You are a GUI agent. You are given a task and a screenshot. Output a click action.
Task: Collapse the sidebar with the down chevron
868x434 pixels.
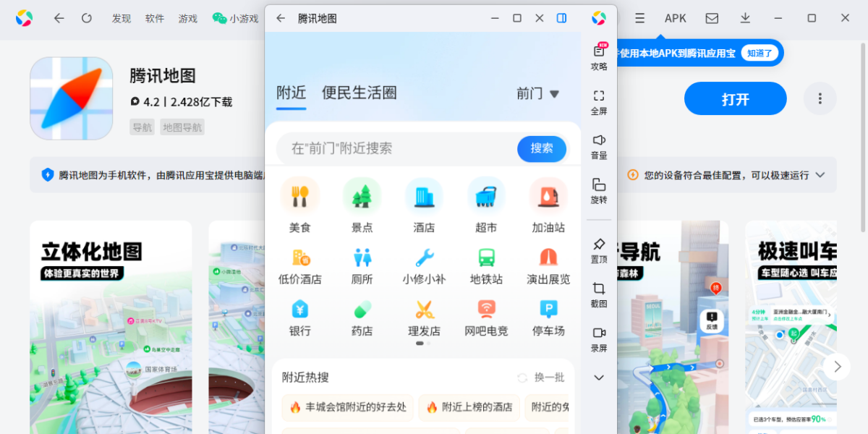coord(598,377)
